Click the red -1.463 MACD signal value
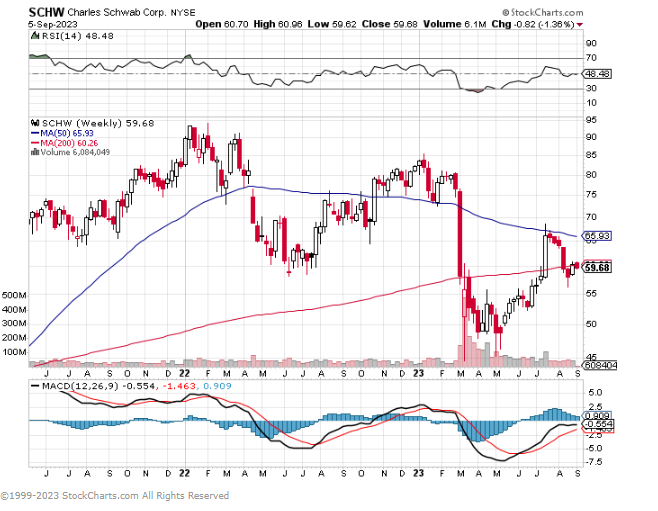 178,386
